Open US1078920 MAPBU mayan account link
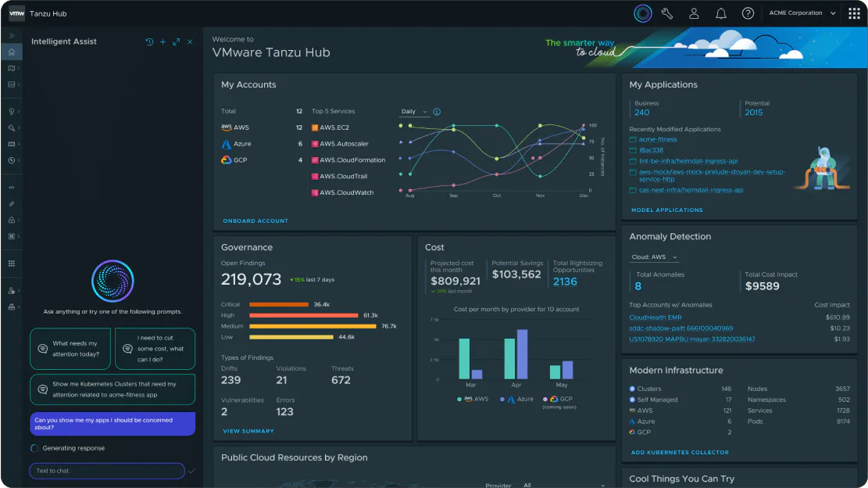This screenshot has width=868, height=488. click(x=692, y=339)
